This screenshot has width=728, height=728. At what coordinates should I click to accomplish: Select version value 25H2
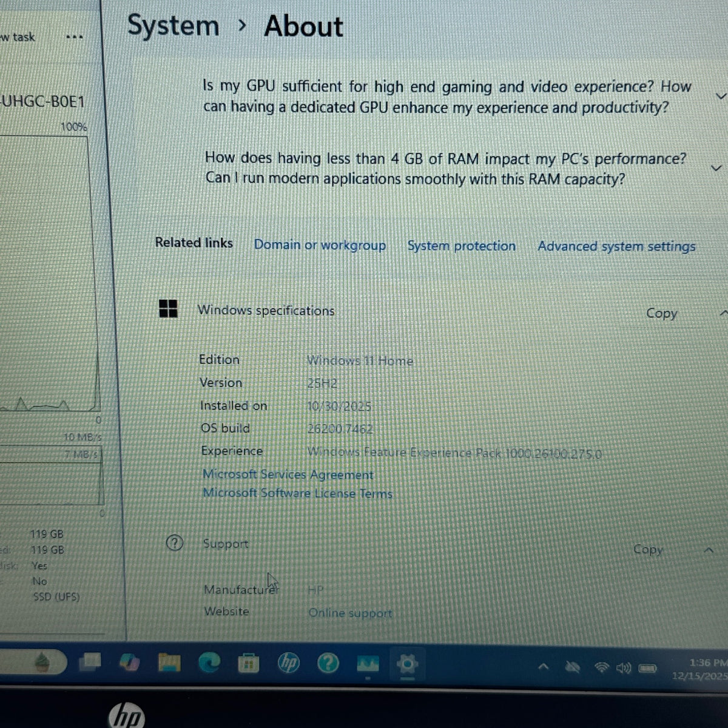[322, 383]
